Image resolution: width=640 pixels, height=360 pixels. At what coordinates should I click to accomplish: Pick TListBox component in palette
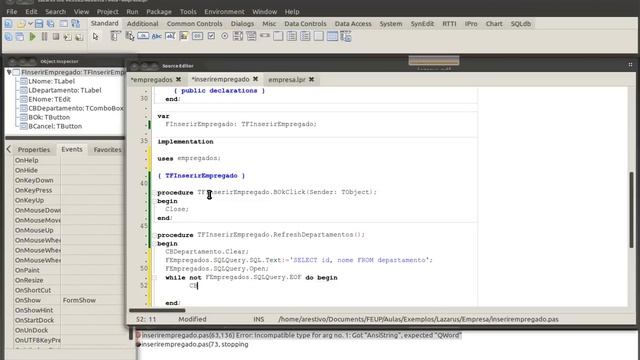238,36
